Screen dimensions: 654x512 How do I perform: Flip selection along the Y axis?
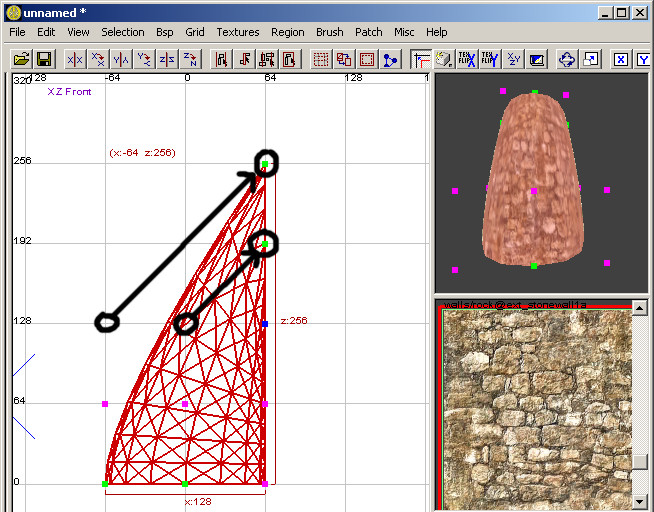[121, 60]
